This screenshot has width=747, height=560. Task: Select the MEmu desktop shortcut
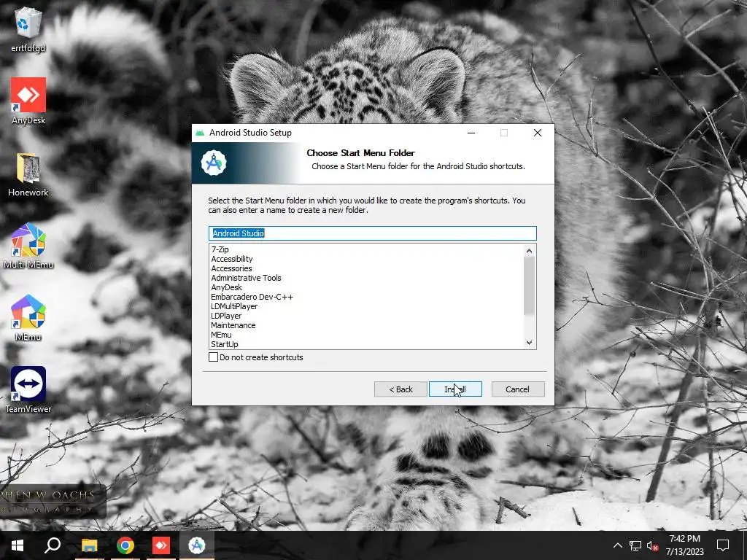pos(28,318)
